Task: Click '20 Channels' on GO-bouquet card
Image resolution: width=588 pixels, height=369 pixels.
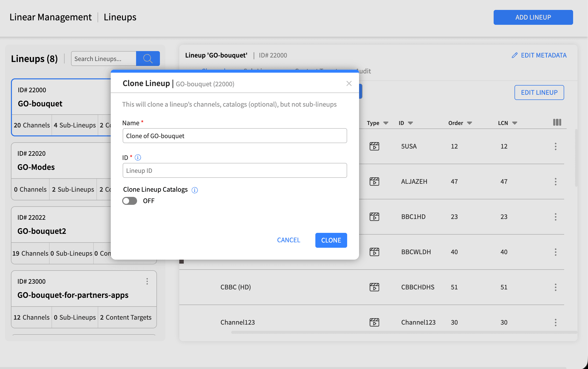Action: click(x=32, y=125)
